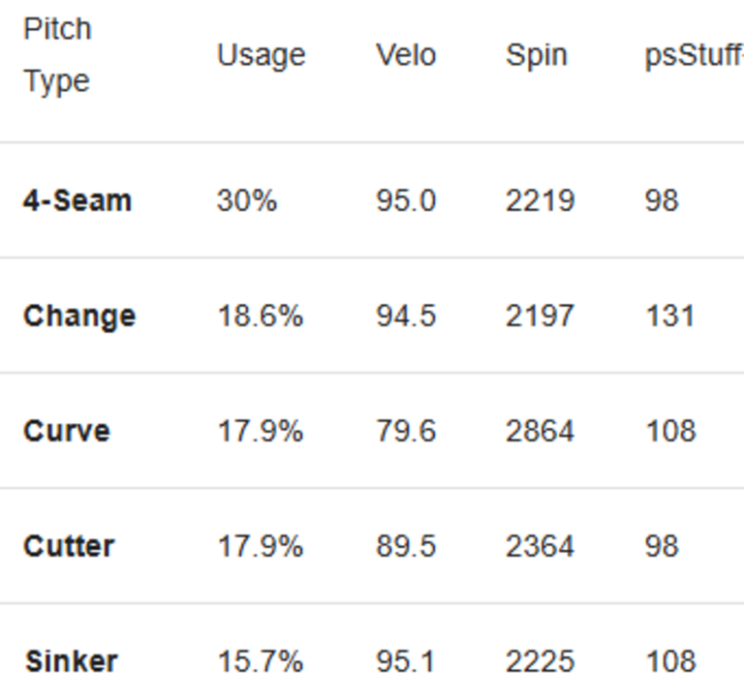Select the Spin column header
744x700 pixels.
[x=536, y=55]
